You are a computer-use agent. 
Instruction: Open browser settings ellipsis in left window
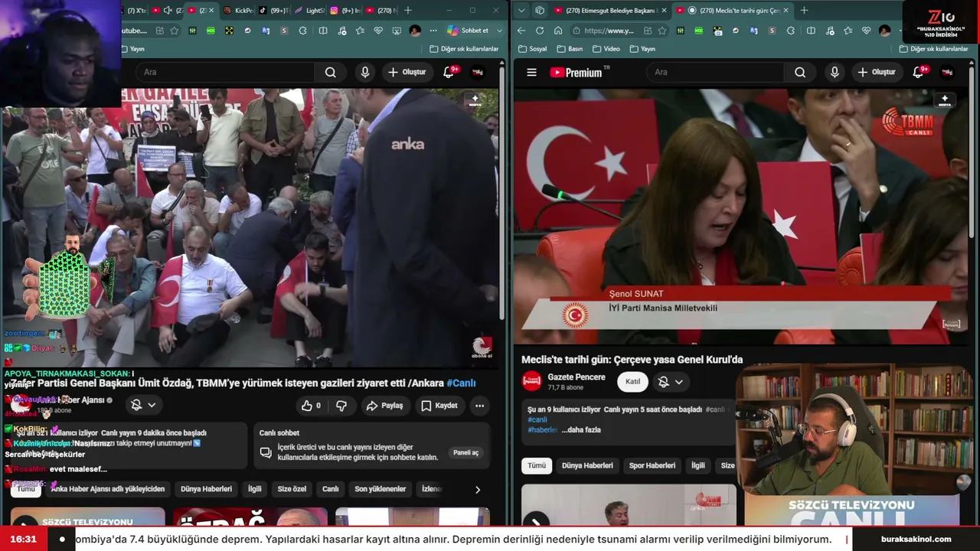click(x=433, y=31)
